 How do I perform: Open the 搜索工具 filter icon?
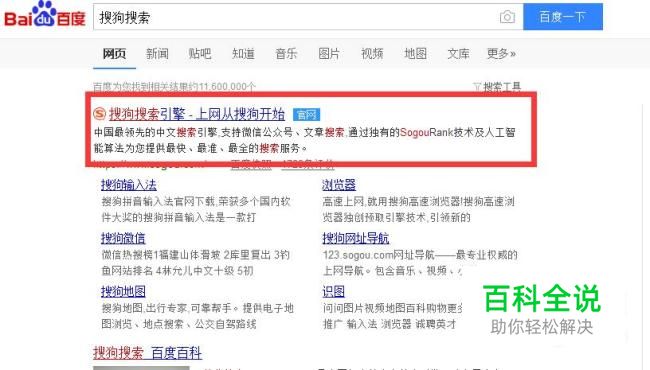click(x=477, y=87)
